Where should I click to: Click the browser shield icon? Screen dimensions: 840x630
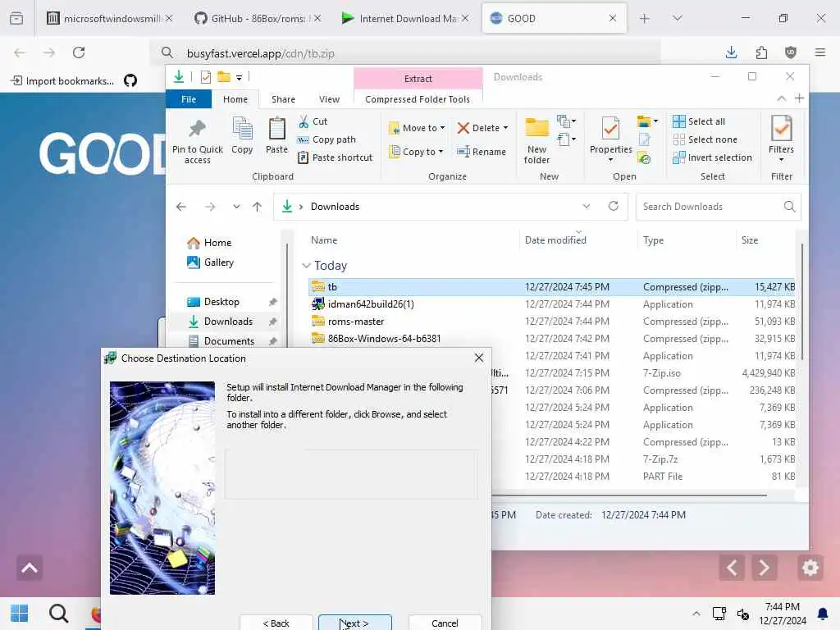(791, 52)
